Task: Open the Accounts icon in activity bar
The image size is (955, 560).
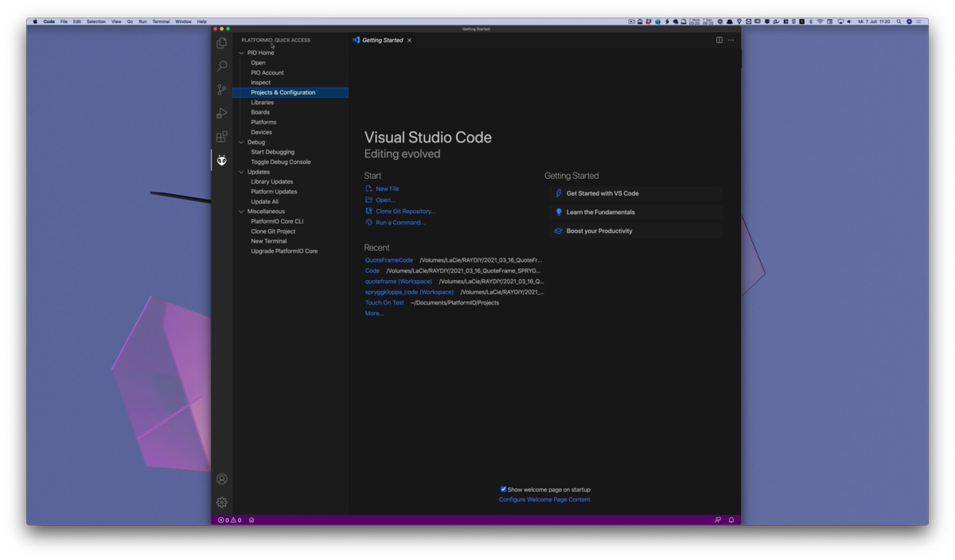Action: [x=222, y=479]
